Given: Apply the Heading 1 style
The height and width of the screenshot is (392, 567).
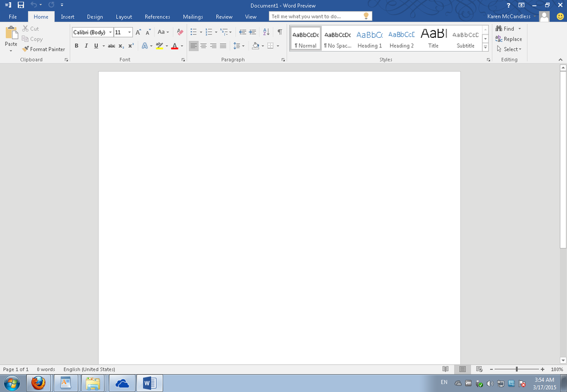Looking at the screenshot, I should point(370,38).
